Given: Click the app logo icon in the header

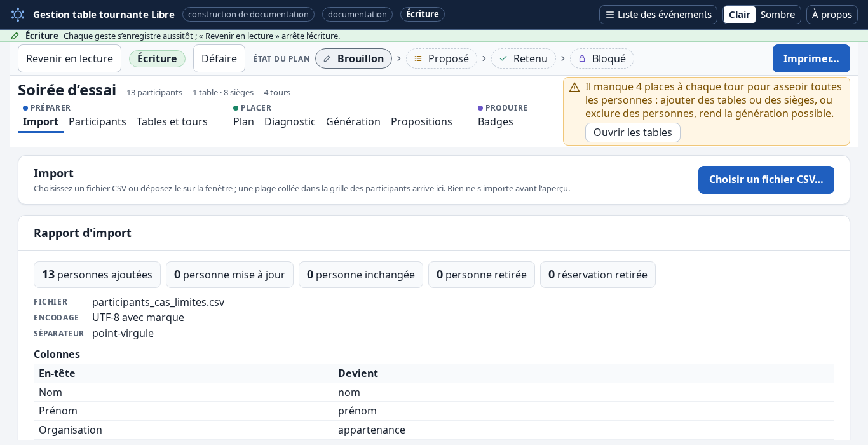Looking at the screenshot, I should (x=18, y=14).
